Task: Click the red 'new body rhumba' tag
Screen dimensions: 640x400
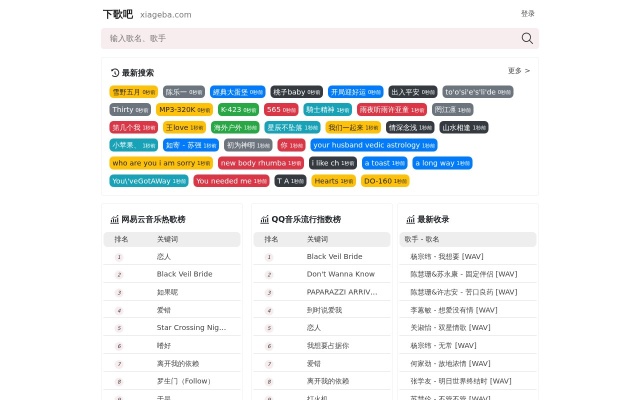Action: click(x=259, y=163)
